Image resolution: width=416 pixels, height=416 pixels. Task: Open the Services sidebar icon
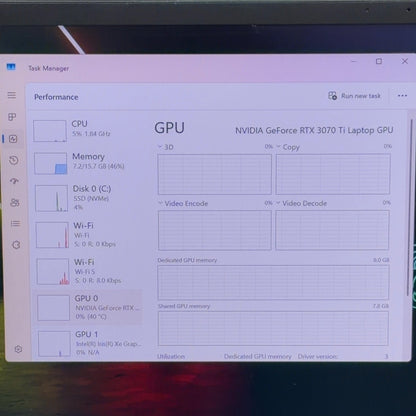(16, 245)
